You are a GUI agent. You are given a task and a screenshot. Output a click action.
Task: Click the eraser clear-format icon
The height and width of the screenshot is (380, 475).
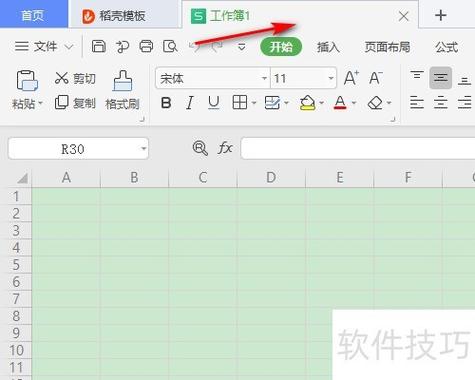375,103
